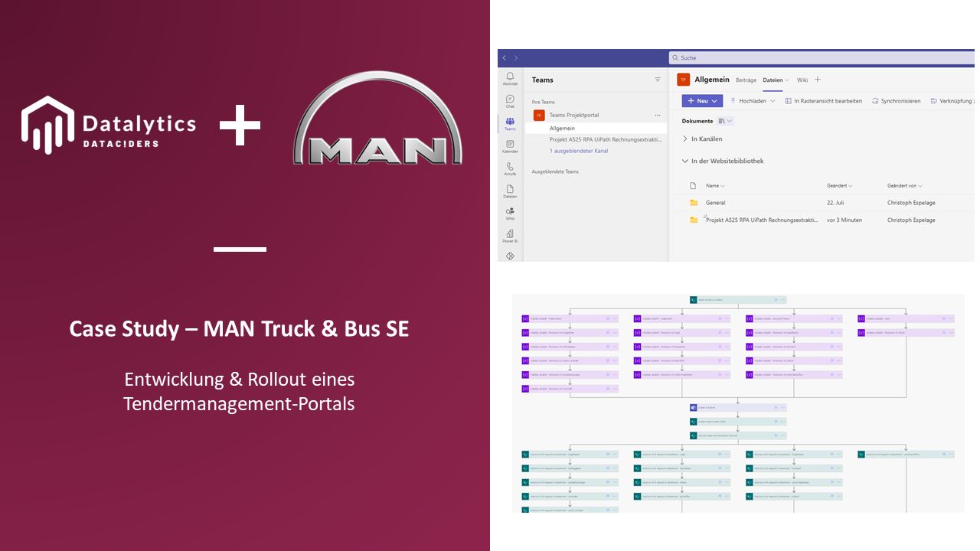Screen dimensions: 980x551
Task: Click the Suche search field
Action: click(819, 57)
